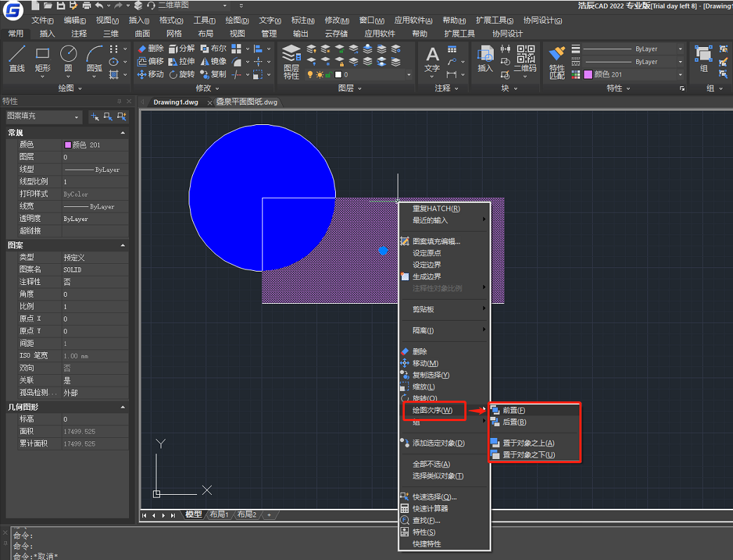Screen dimensions: 733x560
Task: Collapse the 几何图形 properties section
Action: (x=123, y=407)
